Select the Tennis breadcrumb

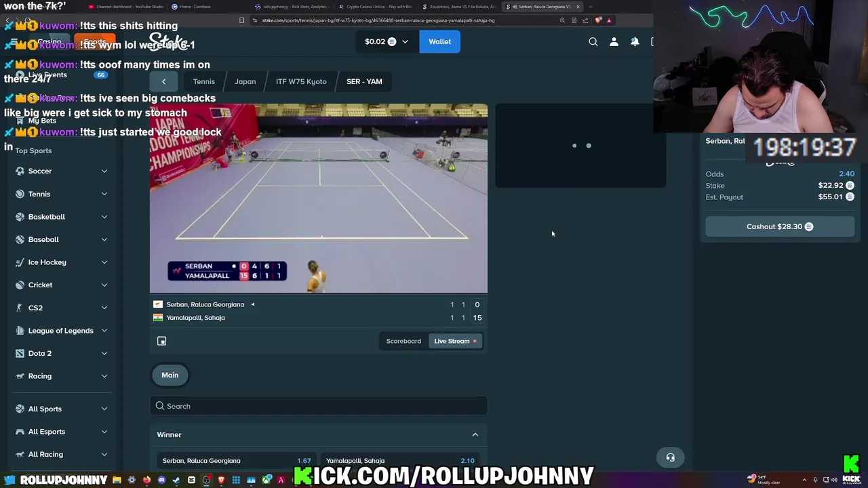[x=203, y=81]
